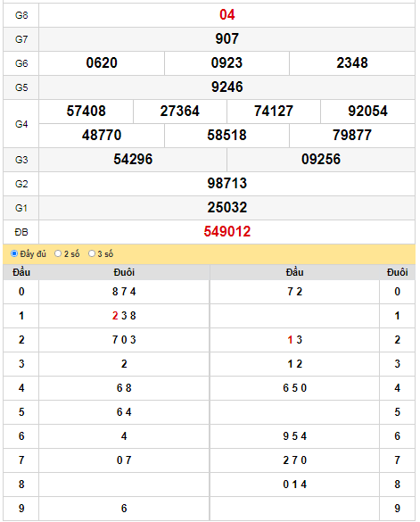This screenshot has height=522, width=420.
Task: Click the G4 number 79877
Action: coord(352,135)
